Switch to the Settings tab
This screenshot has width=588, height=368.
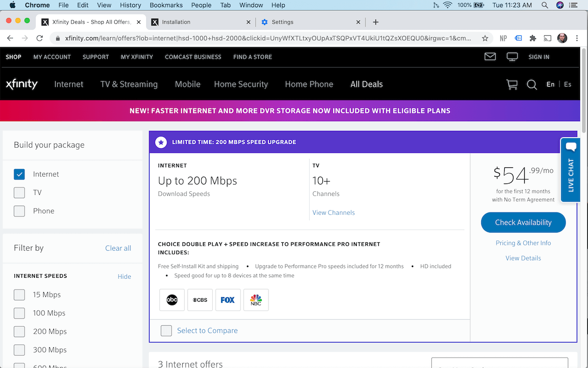pyautogui.click(x=311, y=22)
